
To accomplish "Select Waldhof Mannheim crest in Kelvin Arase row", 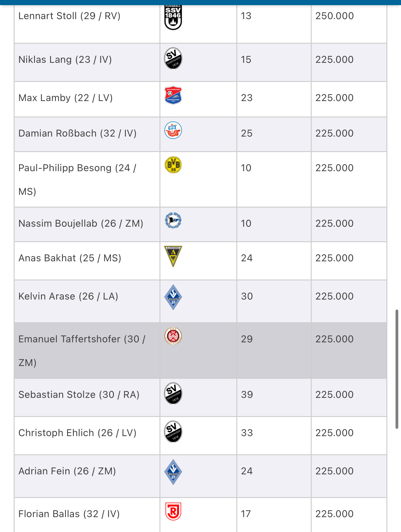I will click(x=173, y=297).
